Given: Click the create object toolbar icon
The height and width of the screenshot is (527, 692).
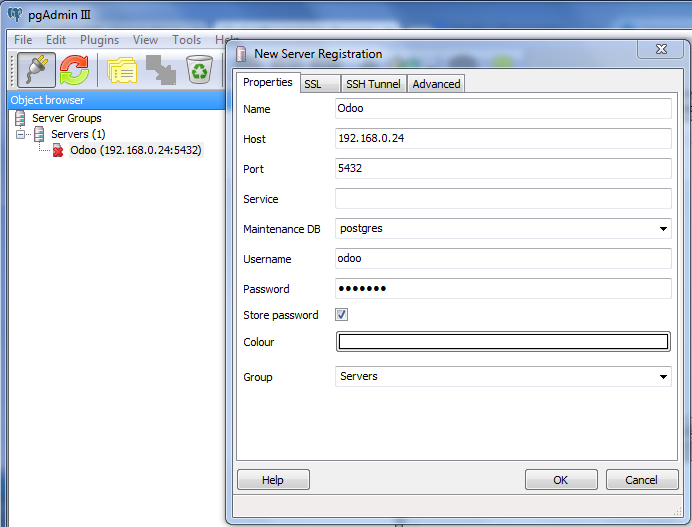Looking at the screenshot, I should point(161,70).
